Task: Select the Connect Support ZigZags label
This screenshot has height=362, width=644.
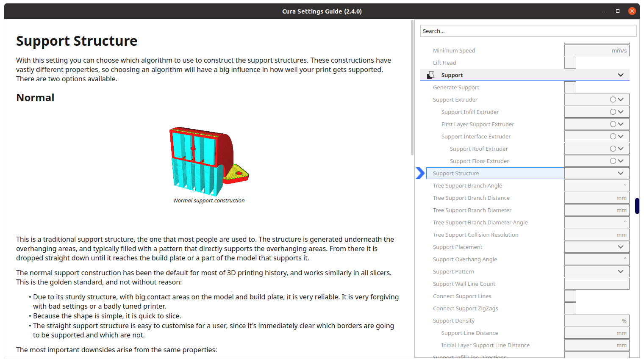Action: 465,308
